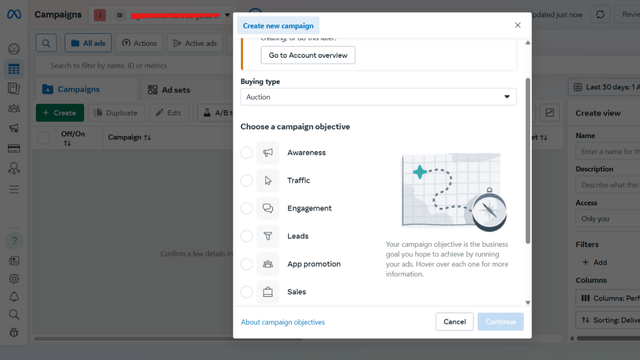Click the Duplicate button
Screen dimensions: 640x360
(x=116, y=113)
